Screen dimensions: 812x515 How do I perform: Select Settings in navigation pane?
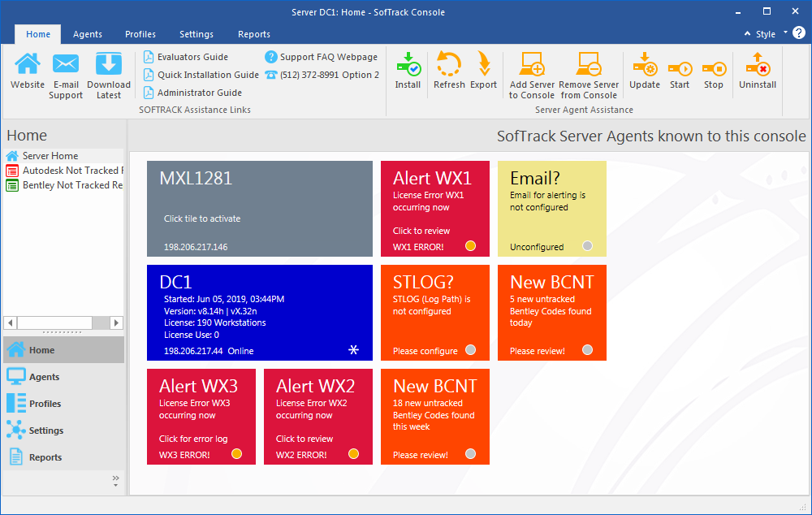click(x=63, y=431)
